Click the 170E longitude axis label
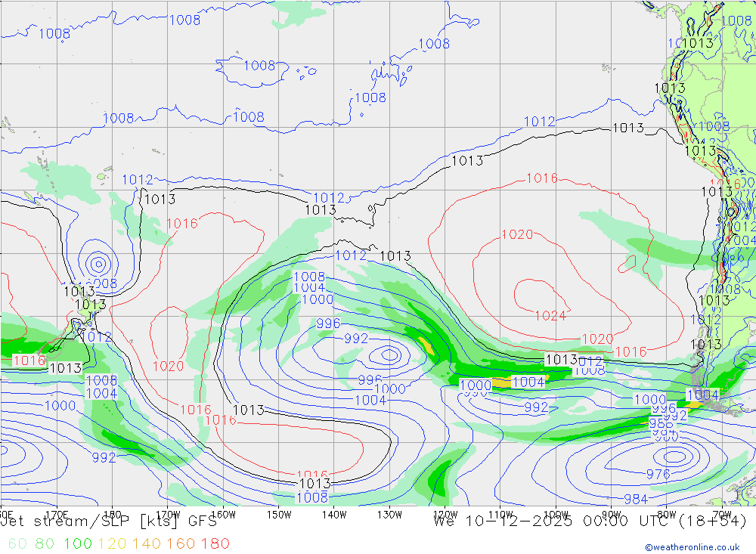Screen dimensions: 756x554 click(57, 515)
